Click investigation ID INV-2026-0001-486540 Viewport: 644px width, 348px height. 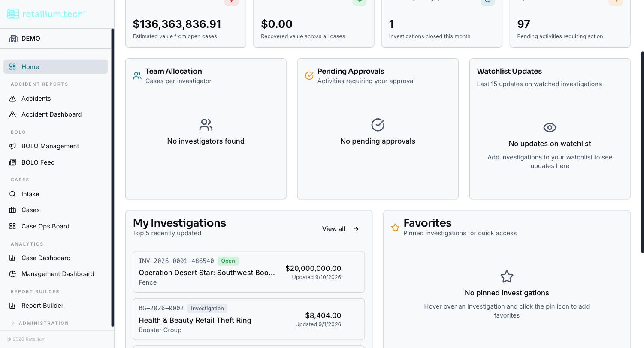[x=176, y=261]
